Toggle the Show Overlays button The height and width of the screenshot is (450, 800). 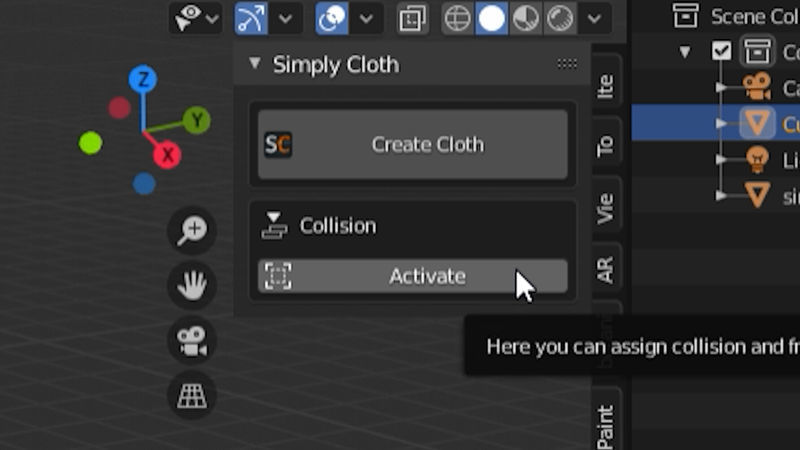(x=332, y=18)
